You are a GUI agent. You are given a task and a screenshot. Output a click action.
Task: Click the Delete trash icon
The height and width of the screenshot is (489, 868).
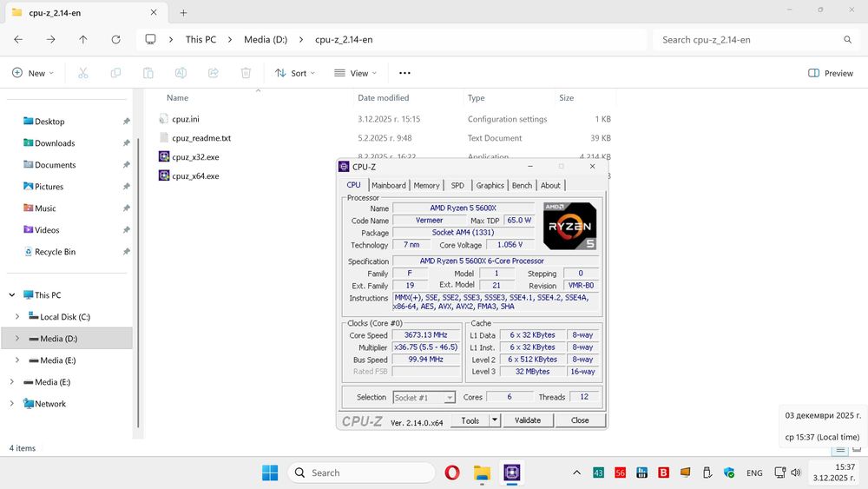[246, 73]
